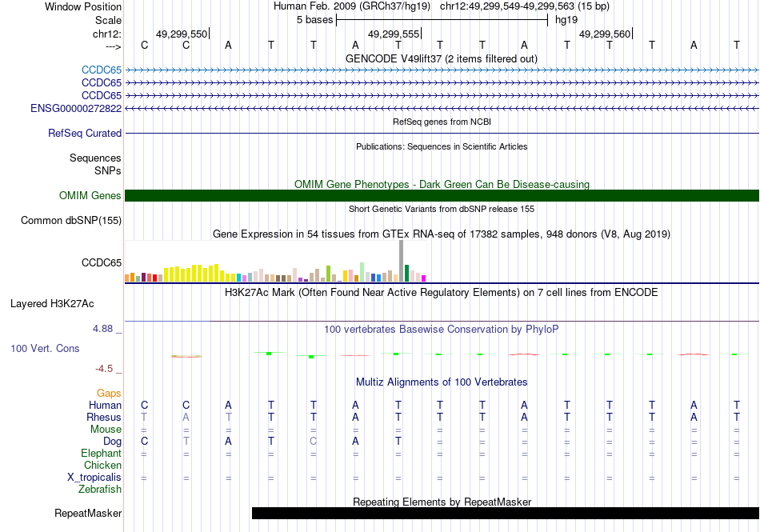760x532 pixels.
Task: Click the 49,299,560 ruler coordinate
Action: tap(605, 34)
